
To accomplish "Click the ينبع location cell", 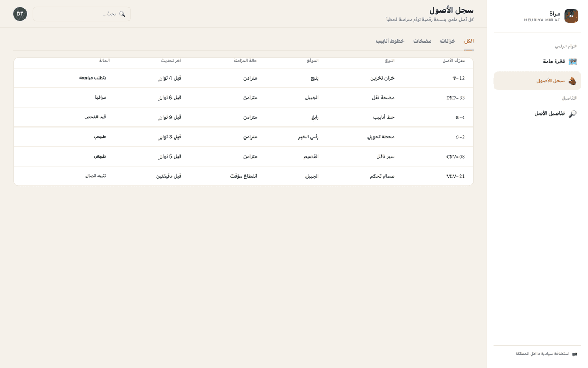I will pyautogui.click(x=315, y=78).
